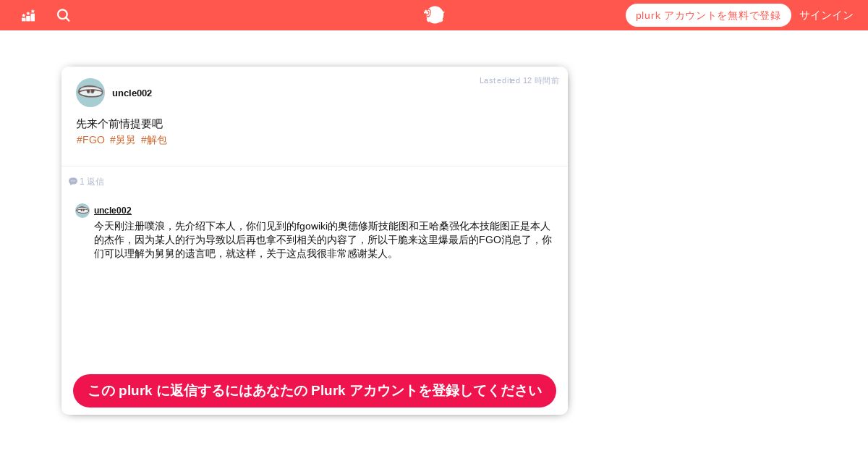
Task: Go home via the Plurk logo
Action: [x=434, y=14]
